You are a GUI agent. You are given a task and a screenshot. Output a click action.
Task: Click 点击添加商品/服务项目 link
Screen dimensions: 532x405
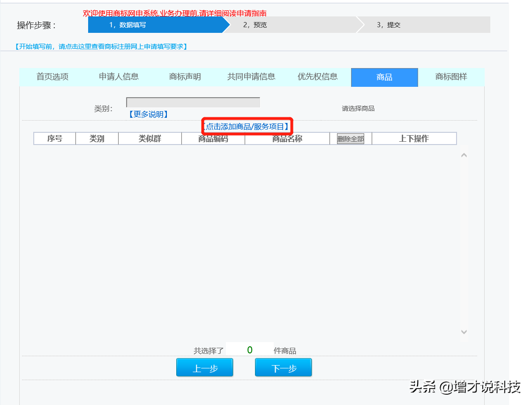point(247,126)
